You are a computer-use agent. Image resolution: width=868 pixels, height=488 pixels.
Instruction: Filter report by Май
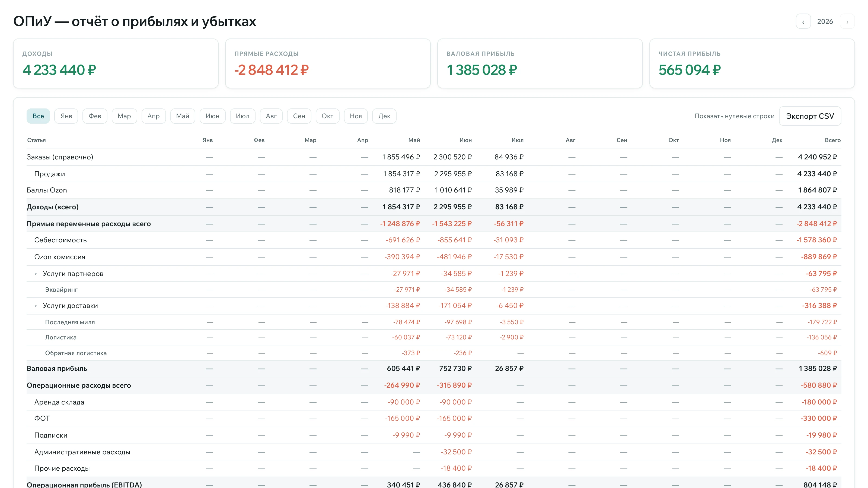click(x=183, y=116)
